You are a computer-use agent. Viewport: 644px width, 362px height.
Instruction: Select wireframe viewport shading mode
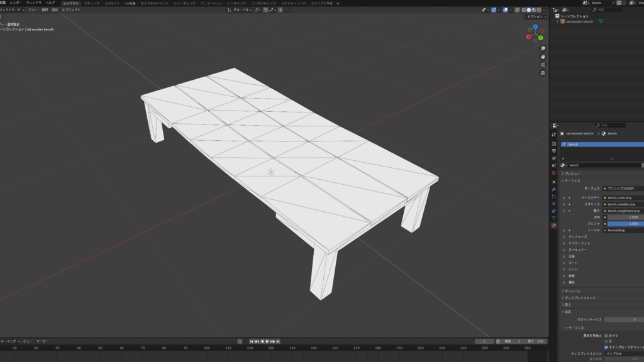coord(524,9)
